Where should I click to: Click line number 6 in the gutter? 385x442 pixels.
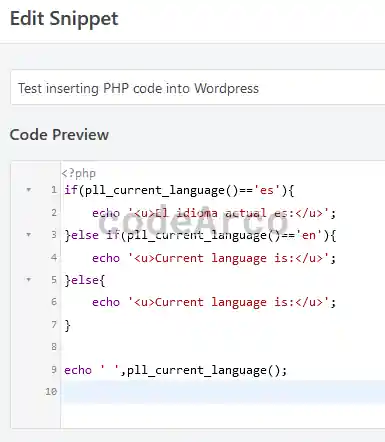point(54,302)
